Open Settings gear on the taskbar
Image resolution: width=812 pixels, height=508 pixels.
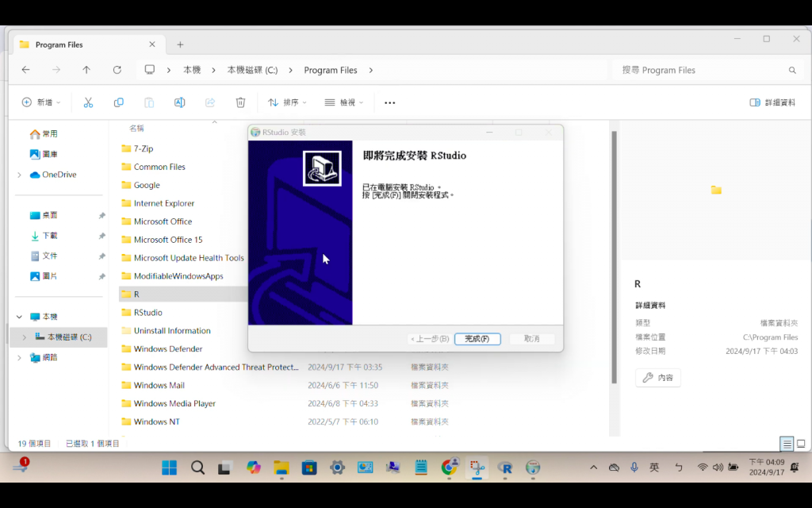point(337,468)
